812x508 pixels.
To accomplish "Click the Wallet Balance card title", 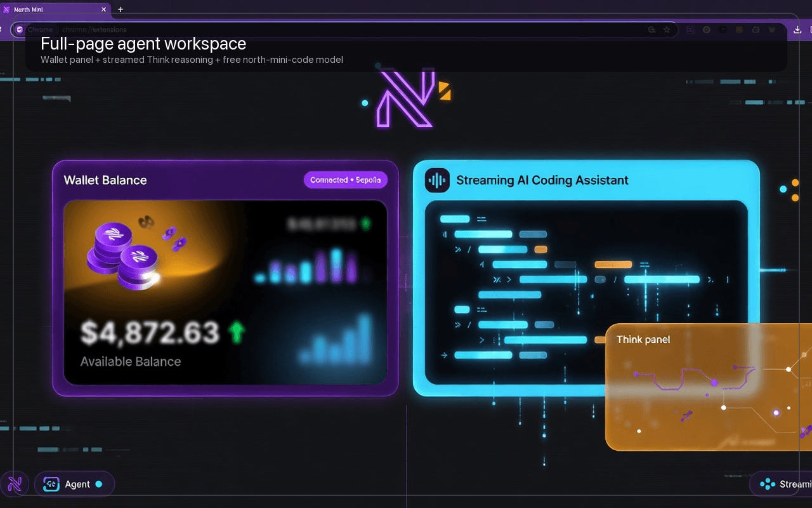I will [x=105, y=180].
